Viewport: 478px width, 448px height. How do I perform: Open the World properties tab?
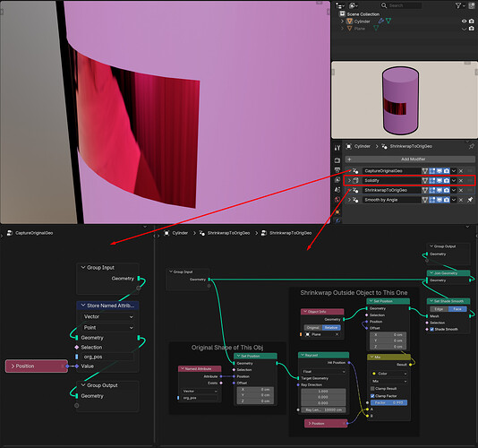337,200
